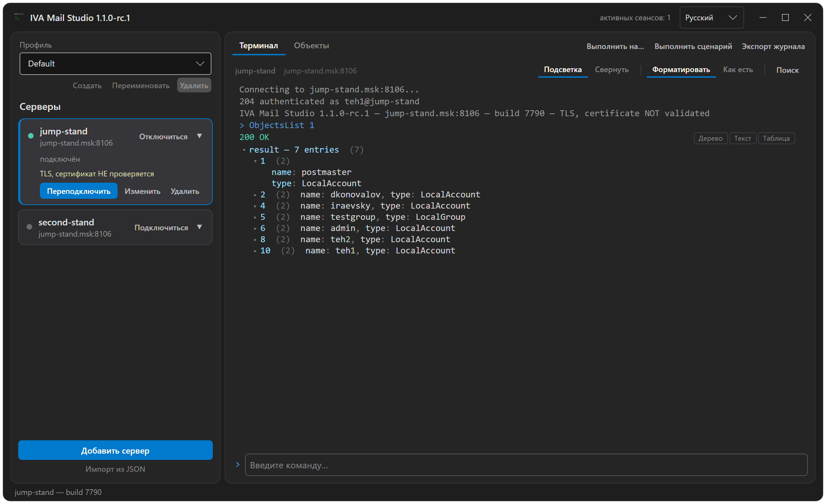The height and width of the screenshot is (504, 826).
Task: Click the Добавить сервер button
Action: (115, 450)
